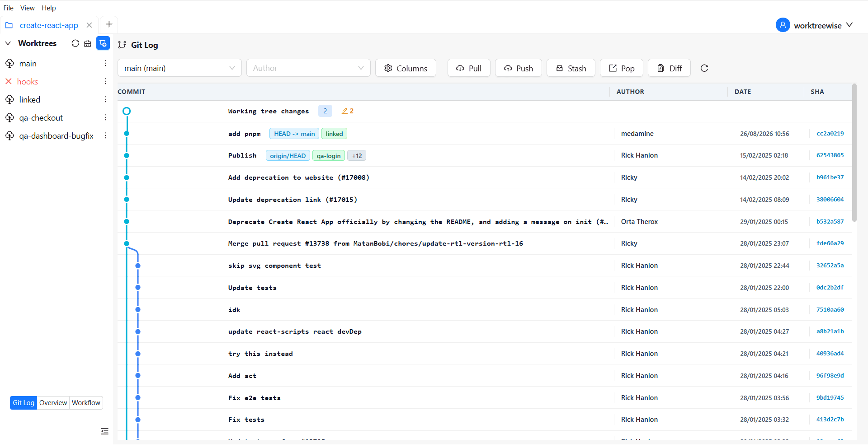Select the 'Update tests' commit message

pyautogui.click(x=252, y=288)
